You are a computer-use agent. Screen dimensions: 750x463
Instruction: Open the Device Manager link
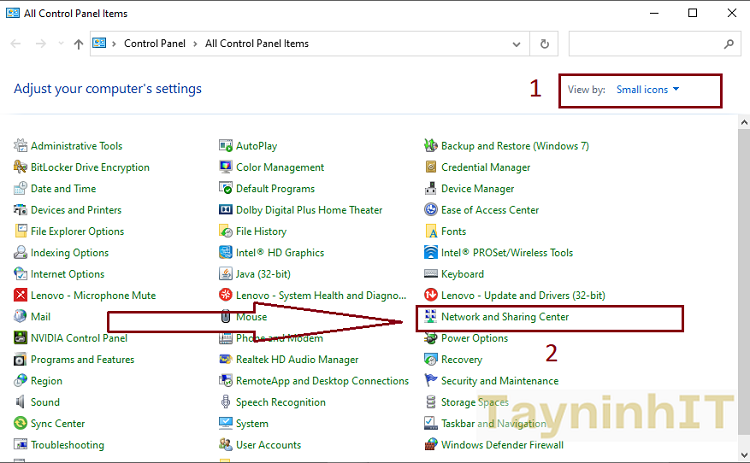477,189
